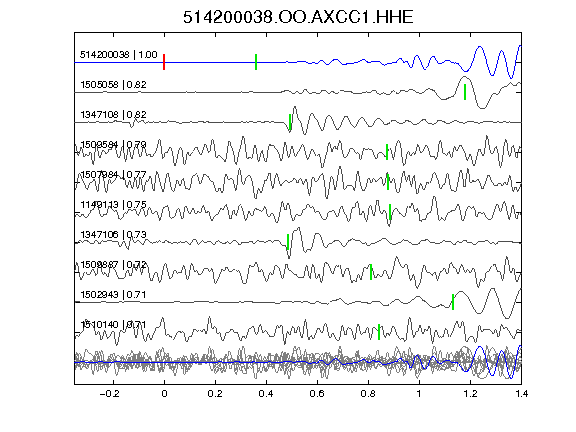Click the green pick on trace 1149113
Image resolution: width=576 pixels, height=432 pixels.
click(x=390, y=212)
